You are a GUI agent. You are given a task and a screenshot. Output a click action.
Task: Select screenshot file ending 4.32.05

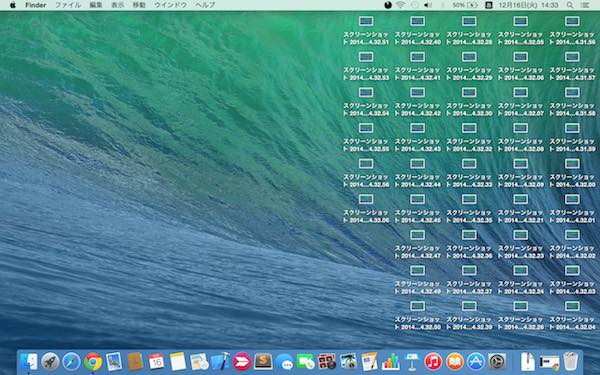(x=520, y=31)
